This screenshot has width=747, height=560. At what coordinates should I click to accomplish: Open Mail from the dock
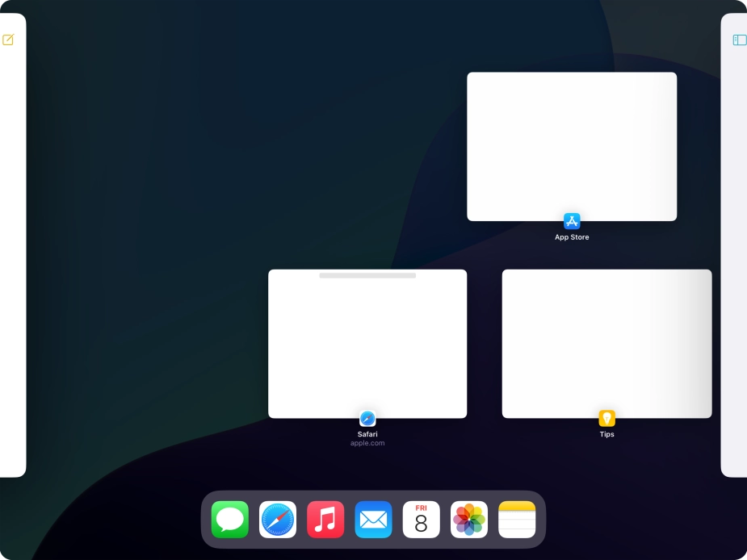(373, 519)
